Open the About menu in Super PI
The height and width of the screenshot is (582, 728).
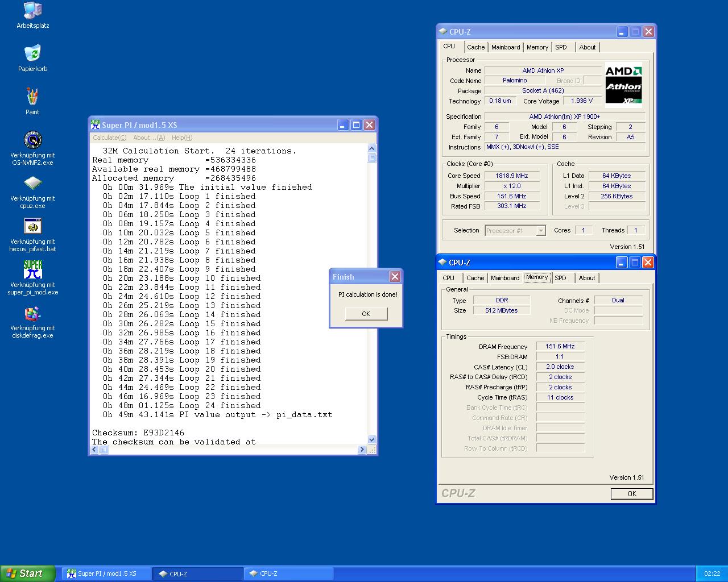point(149,138)
